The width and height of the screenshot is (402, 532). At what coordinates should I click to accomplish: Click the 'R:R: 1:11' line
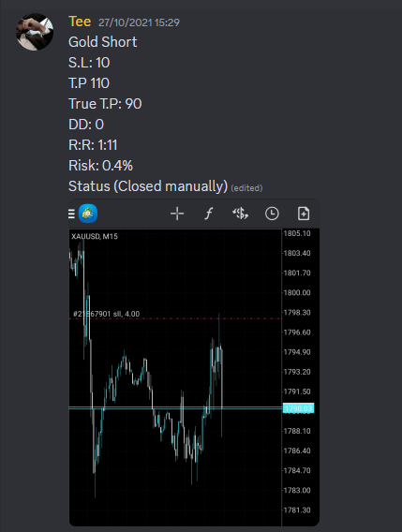(x=93, y=145)
